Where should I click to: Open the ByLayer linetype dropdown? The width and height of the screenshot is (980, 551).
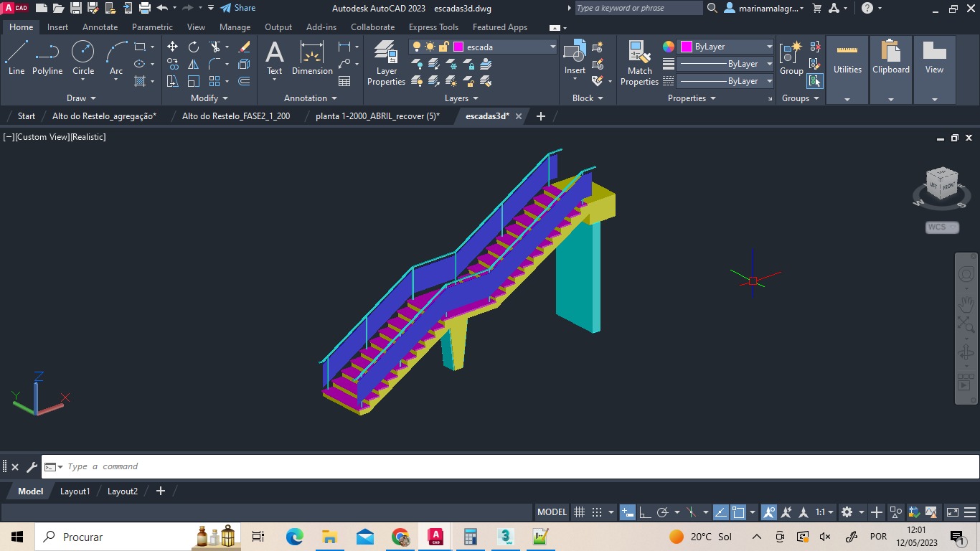[x=769, y=81]
